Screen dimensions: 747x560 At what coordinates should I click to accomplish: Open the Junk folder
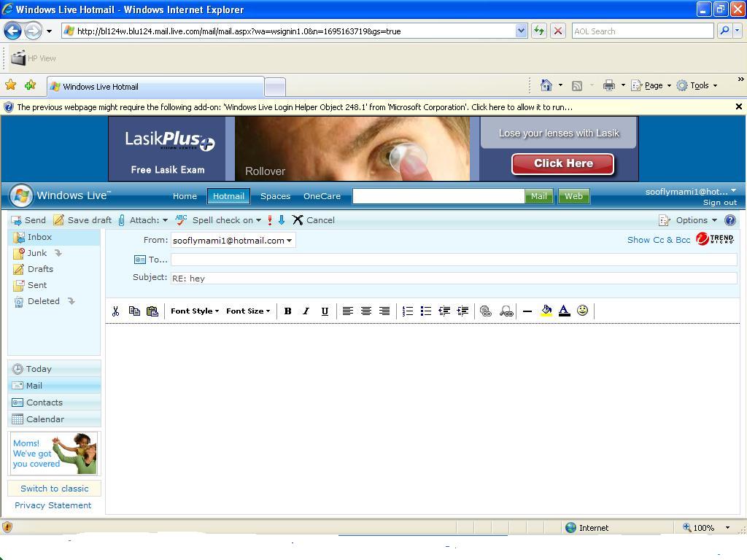(31, 253)
